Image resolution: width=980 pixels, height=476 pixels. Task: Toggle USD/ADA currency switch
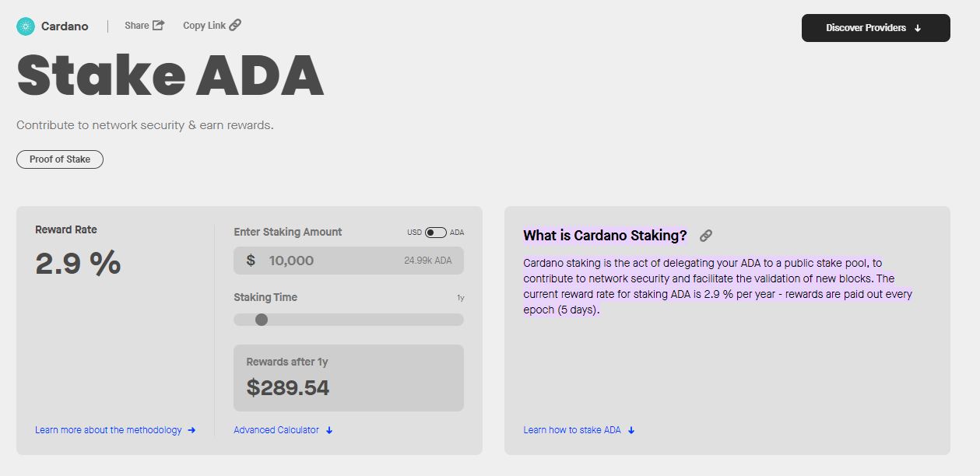coord(436,233)
